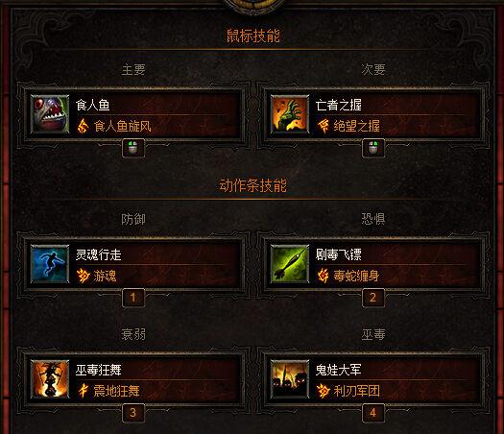Choose hotkey slot 3 badge
Image resolution: width=504 pixels, height=434 pixels.
pyautogui.click(x=133, y=413)
